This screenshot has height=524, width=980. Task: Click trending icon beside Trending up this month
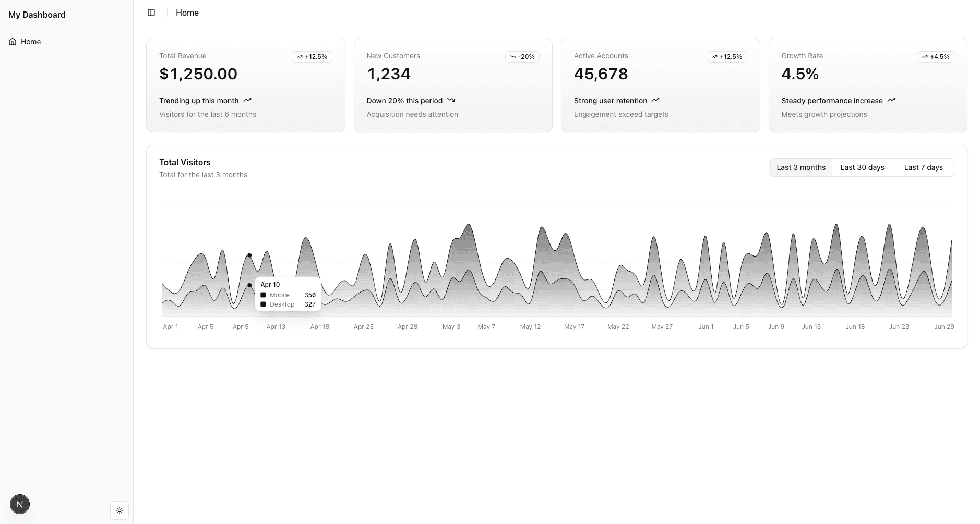point(247,100)
